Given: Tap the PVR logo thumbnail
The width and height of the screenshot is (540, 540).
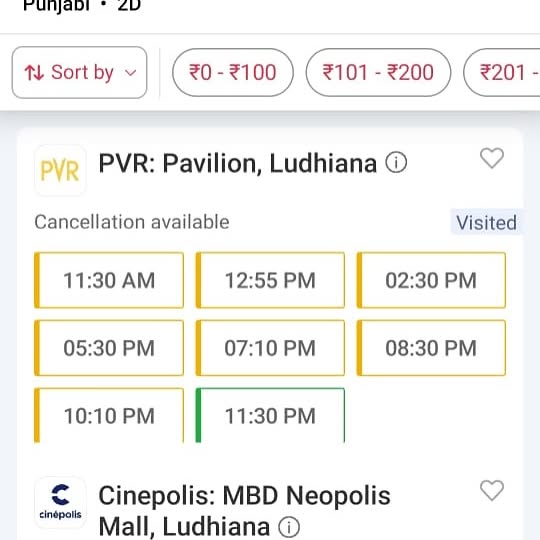Looking at the screenshot, I should pyautogui.click(x=60, y=170).
